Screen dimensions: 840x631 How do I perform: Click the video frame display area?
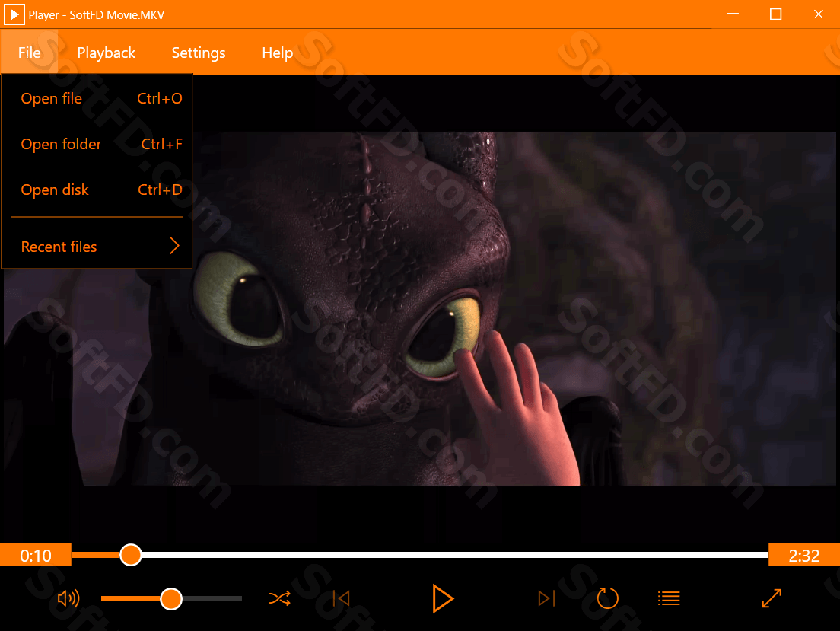[x=420, y=308]
